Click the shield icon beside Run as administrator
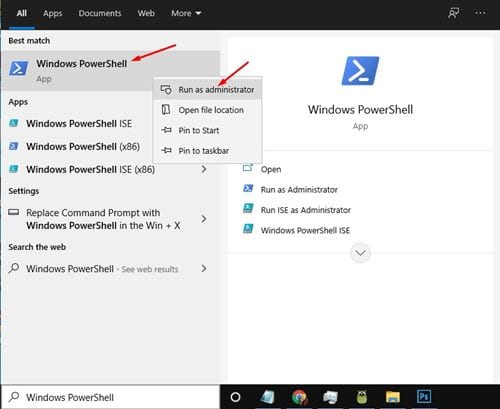The image size is (500, 409). coord(166,89)
